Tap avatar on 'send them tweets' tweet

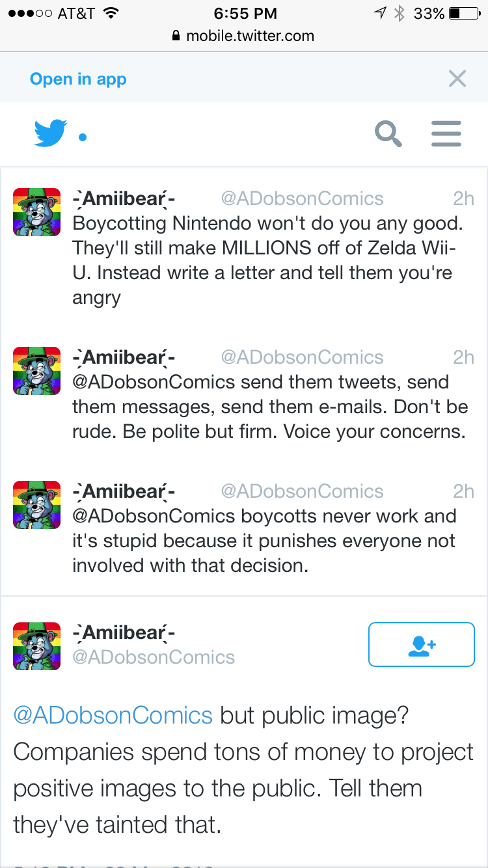tap(37, 370)
